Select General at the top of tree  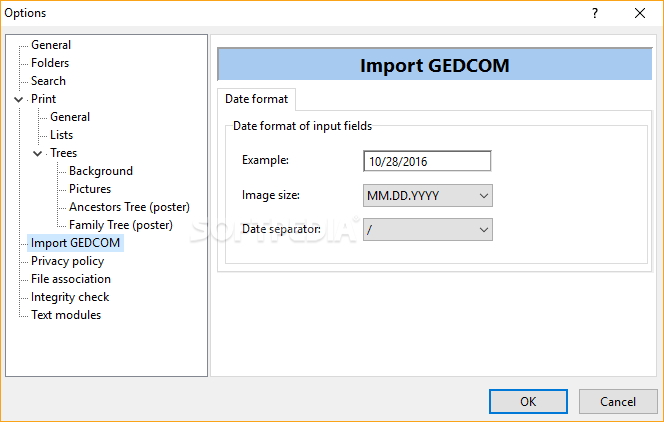pos(51,45)
